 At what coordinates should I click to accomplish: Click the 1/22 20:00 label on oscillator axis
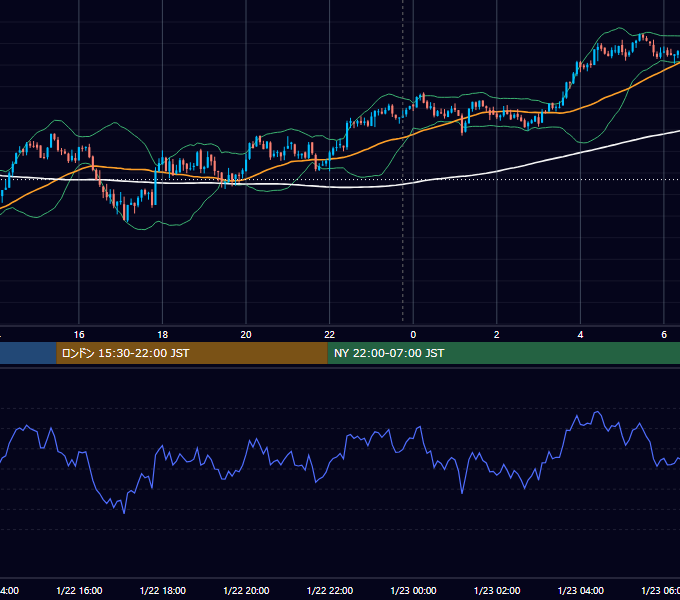[x=246, y=590]
